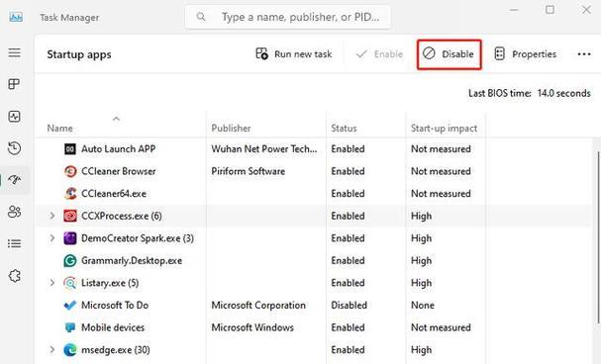Click the Disable button
Viewport: 601px width, 364px height.
pos(449,54)
